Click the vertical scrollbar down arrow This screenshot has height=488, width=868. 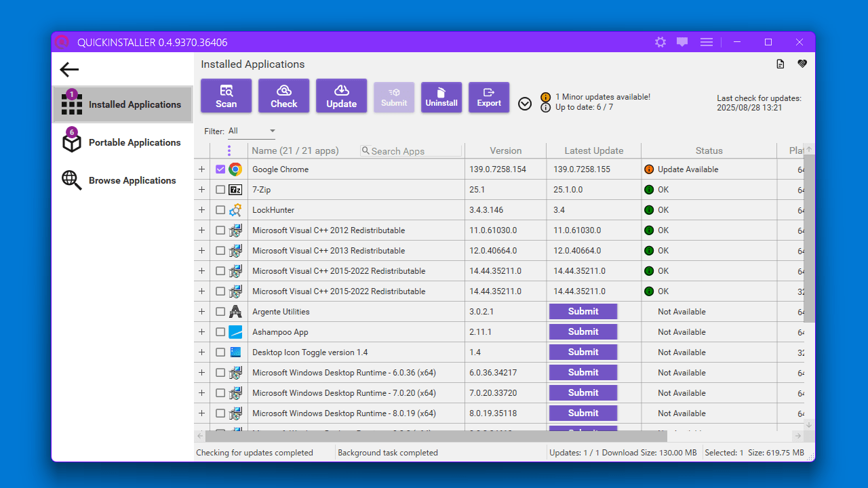[809, 424]
